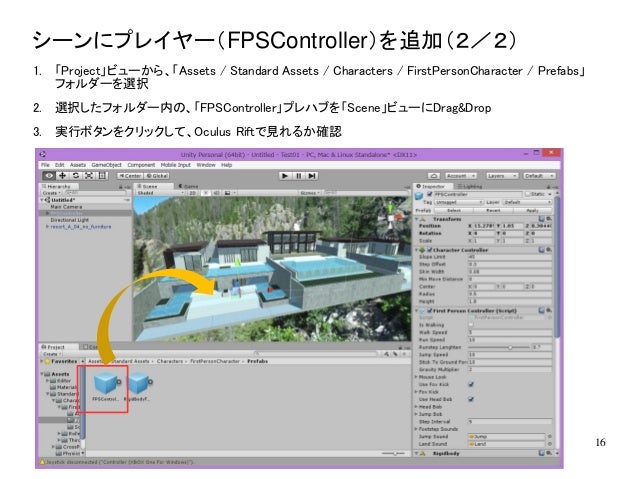Screen dimensions: 638x479
Task: Click the Unity logo in title bar
Action: [43, 154]
